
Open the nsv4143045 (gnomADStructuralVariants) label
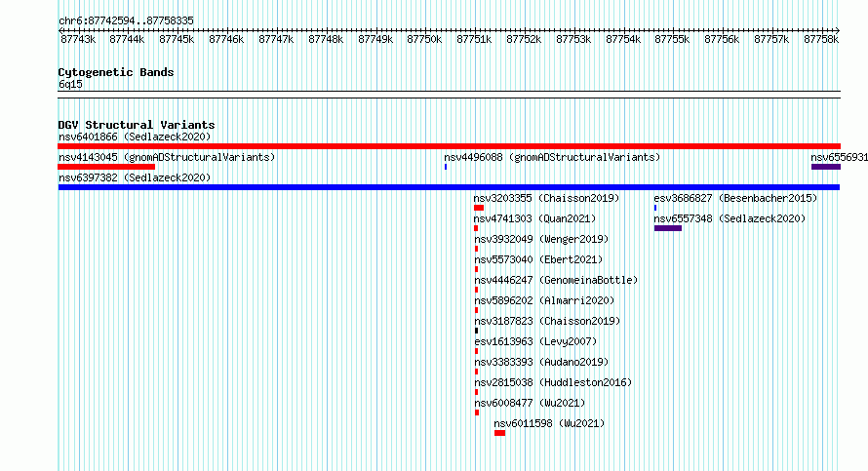[167, 157]
